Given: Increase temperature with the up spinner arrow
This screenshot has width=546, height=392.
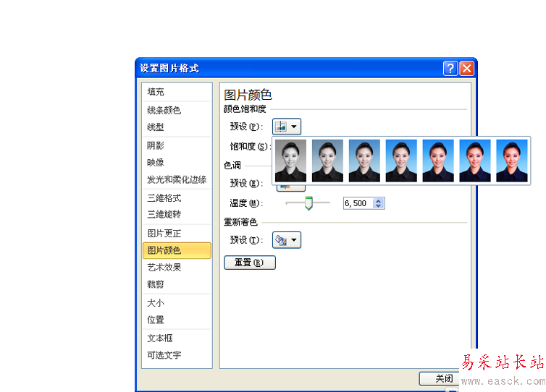Looking at the screenshot, I should 379,200.
